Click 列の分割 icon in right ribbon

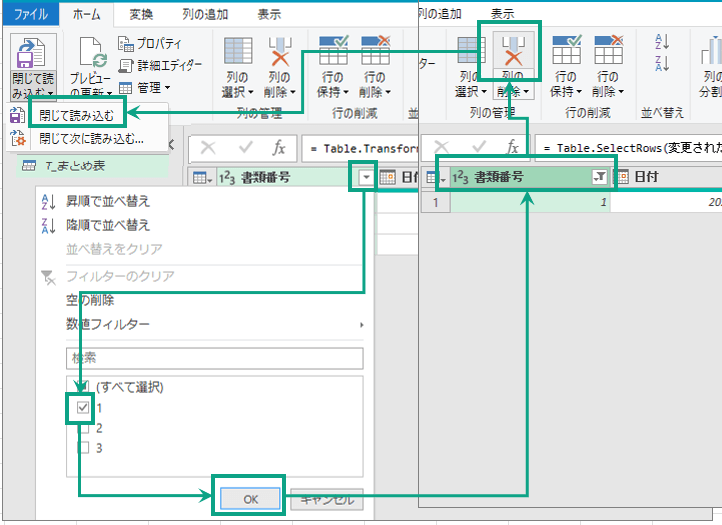(712, 51)
